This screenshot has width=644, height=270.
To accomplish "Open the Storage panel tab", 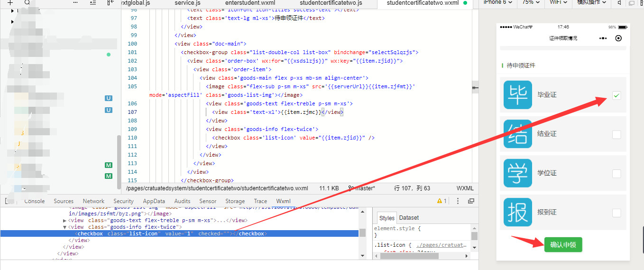I will pos(235,201).
